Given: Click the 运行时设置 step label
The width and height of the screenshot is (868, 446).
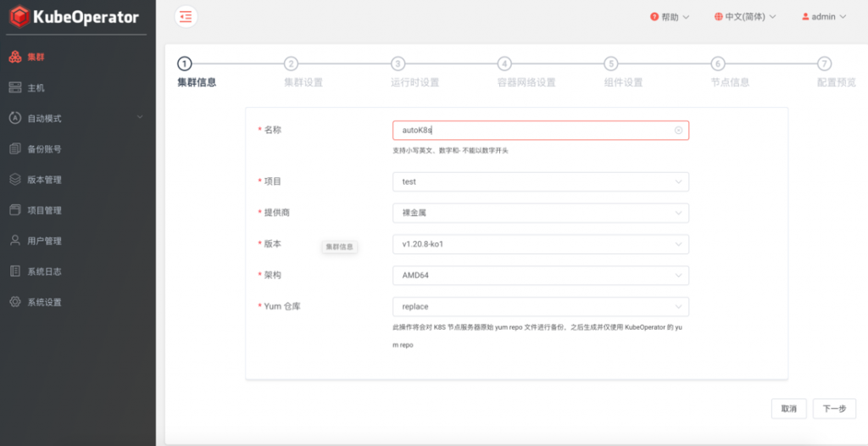Looking at the screenshot, I should (415, 83).
